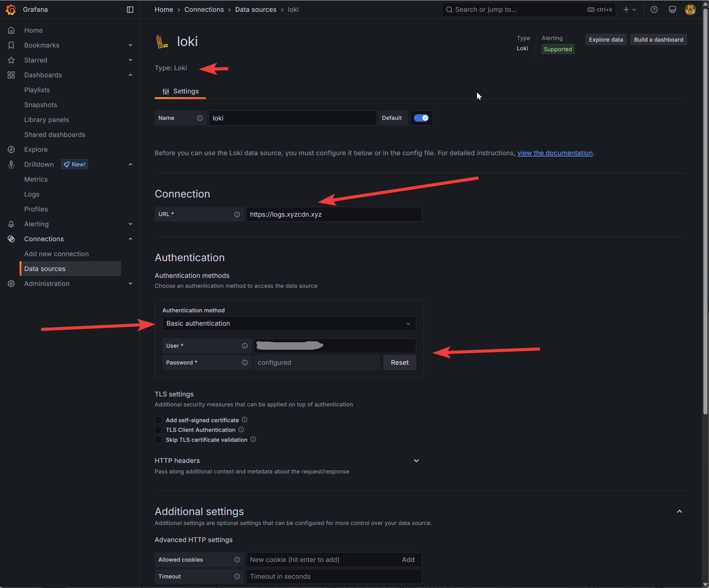Click the Explore compass icon

pyautogui.click(x=11, y=150)
